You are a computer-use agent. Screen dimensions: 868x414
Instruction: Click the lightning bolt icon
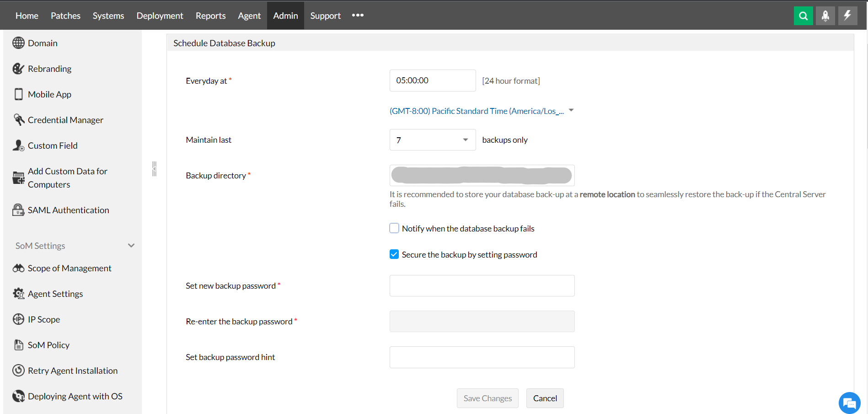pyautogui.click(x=847, y=16)
